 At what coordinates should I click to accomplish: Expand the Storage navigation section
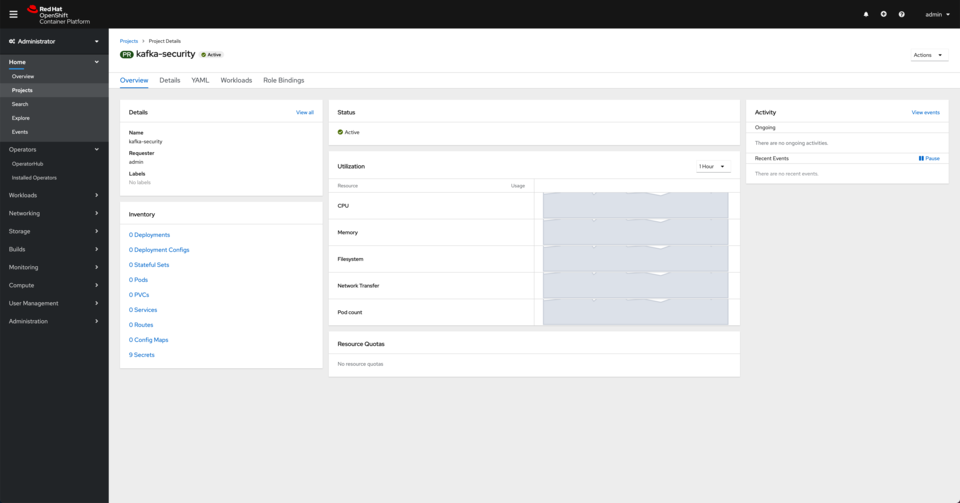pyautogui.click(x=54, y=231)
